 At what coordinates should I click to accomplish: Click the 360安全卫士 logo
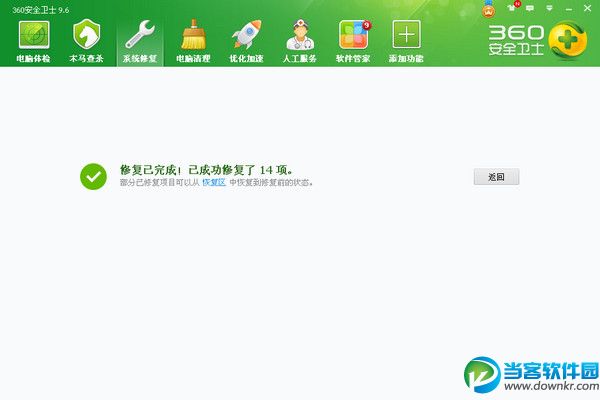click(x=537, y=40)
